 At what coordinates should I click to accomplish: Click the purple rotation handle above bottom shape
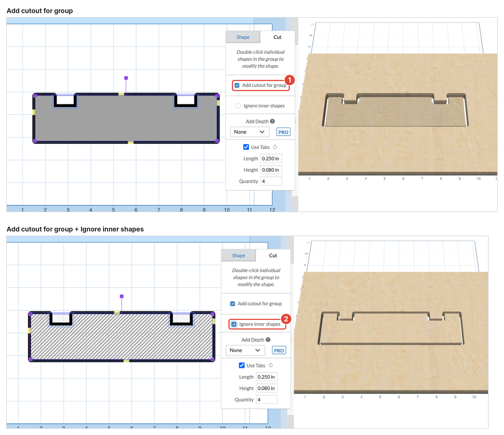[122, 297]
